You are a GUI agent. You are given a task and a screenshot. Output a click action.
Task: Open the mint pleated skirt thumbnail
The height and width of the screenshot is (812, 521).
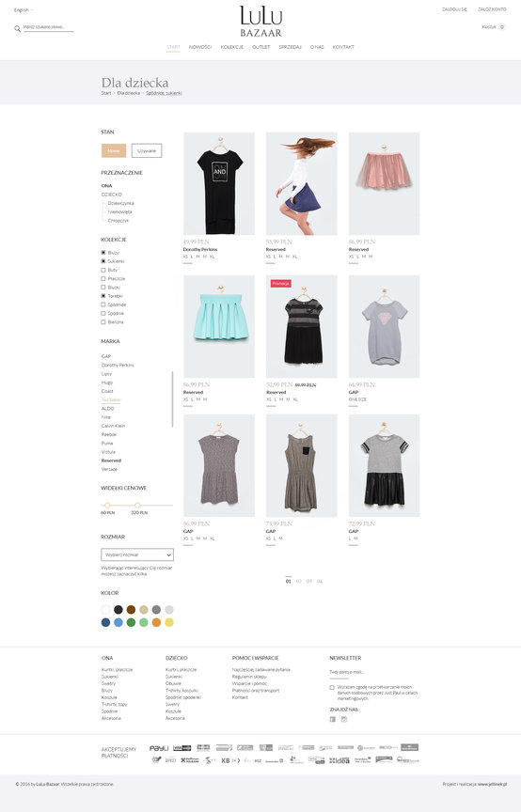click(x=219, y=326)
